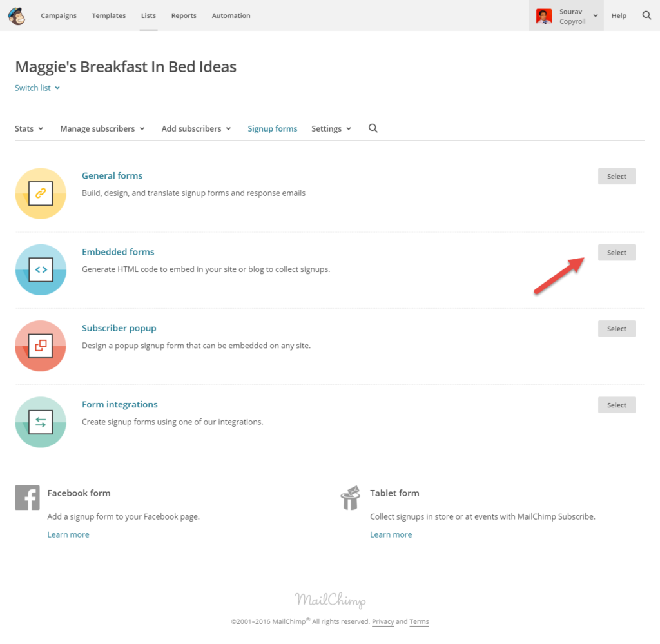Open the Reports menu

[x=184, y=15]
